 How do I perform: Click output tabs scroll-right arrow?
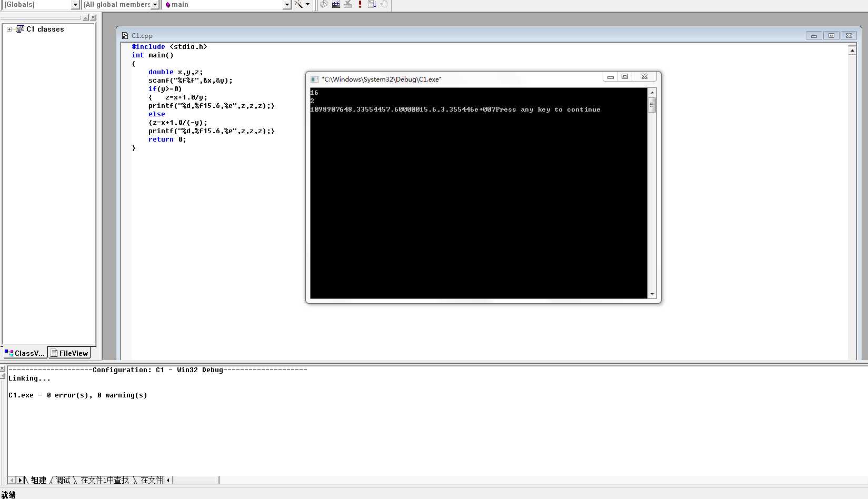point(20,480)
